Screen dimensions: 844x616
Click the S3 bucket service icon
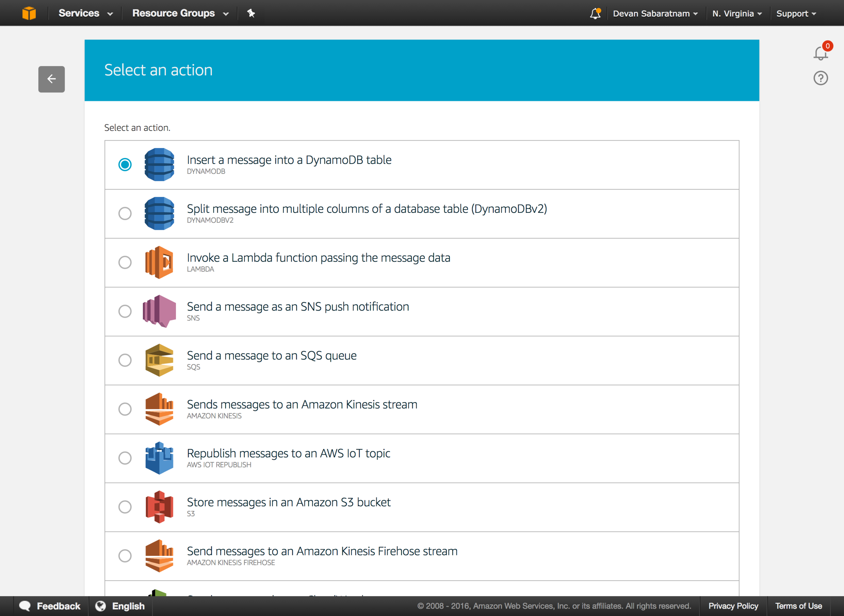(159, 507)
